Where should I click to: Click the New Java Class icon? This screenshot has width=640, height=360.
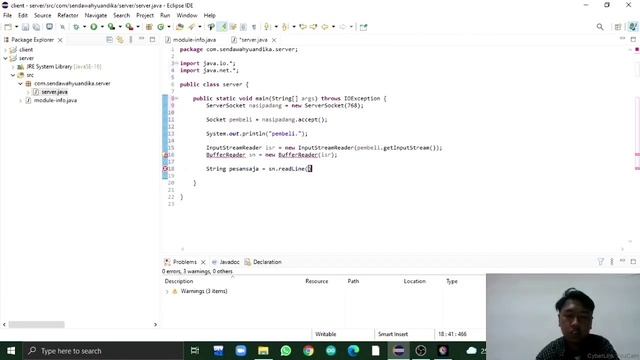point(161,27)
